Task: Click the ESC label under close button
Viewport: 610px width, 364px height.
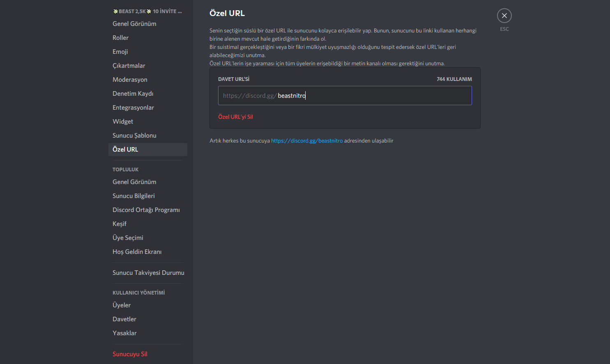Action: [x=504, y=29]
